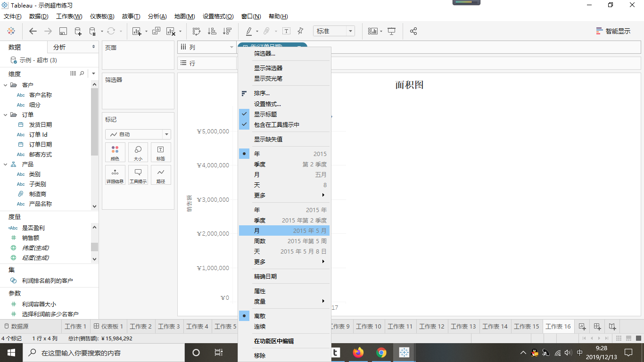Click the 详细信息 detail marks button
Viewport: 644px width, 362px height.
point(115,175)
